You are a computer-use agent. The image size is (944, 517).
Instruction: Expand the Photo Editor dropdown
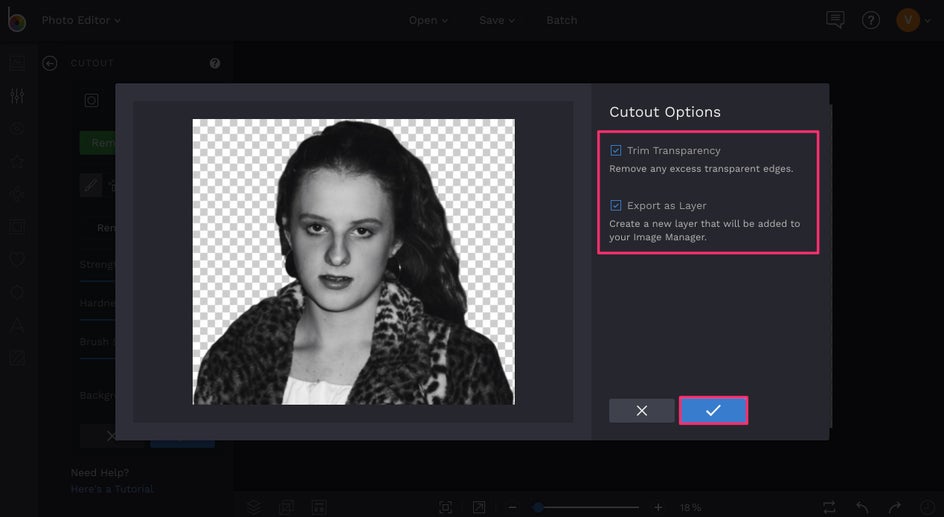coord(80,20)
